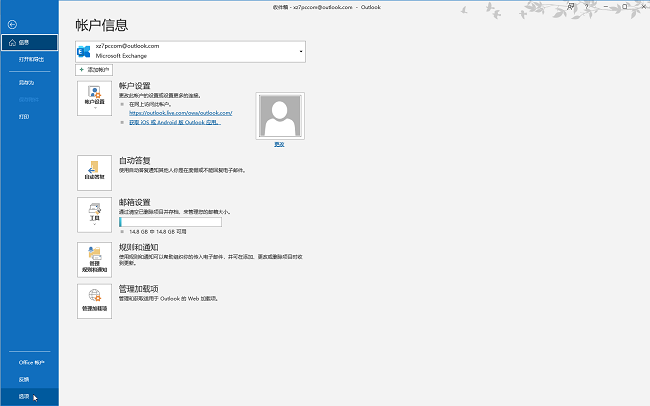Expand the account selection dropdown
Image resolution: width=650 pixels, height=406 pixels.
click(300, 50)
